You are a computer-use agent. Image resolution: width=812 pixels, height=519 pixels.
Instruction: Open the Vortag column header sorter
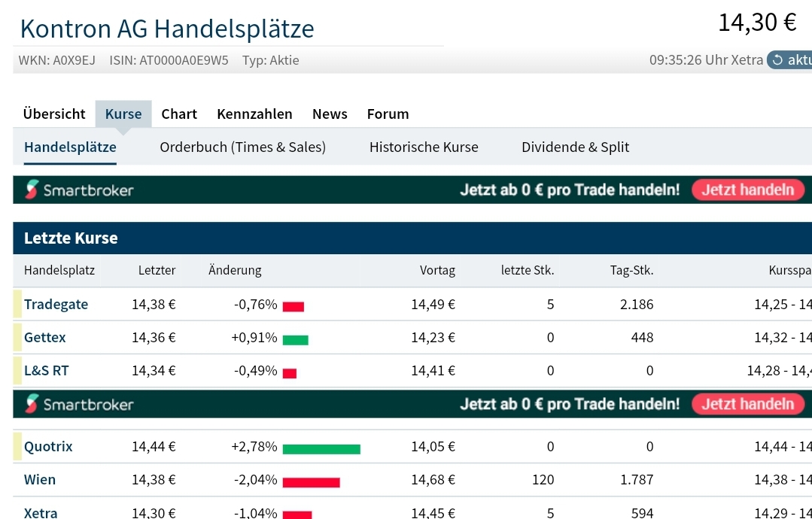[437, 270]
